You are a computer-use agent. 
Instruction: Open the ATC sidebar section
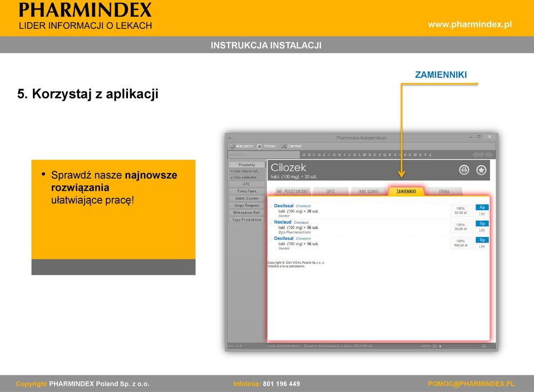click(x=247, y=184)
